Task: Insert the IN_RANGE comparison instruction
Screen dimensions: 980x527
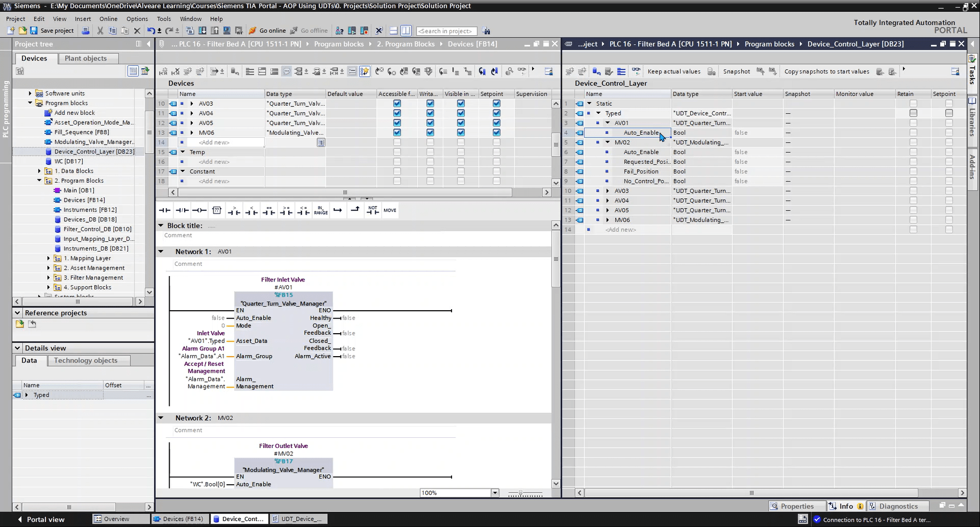Action: [x=320, y=210]
